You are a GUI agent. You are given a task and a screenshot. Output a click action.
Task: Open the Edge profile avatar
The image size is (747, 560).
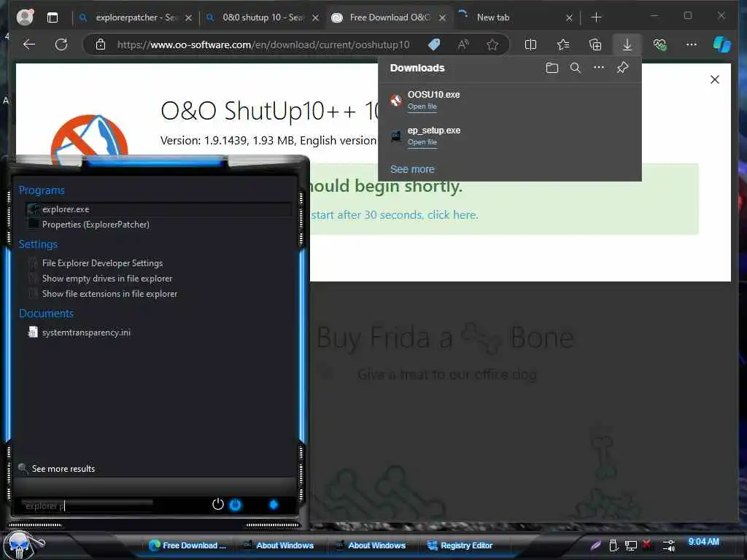point(25,17)
